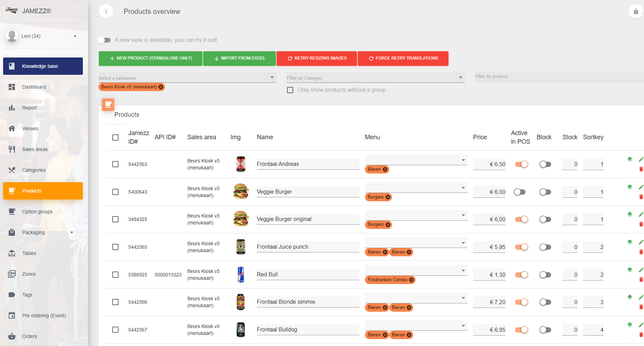Screen dimensions: 644x346
Task: Click New Product (Standalone Only) button
Action: tap(150, 59)
